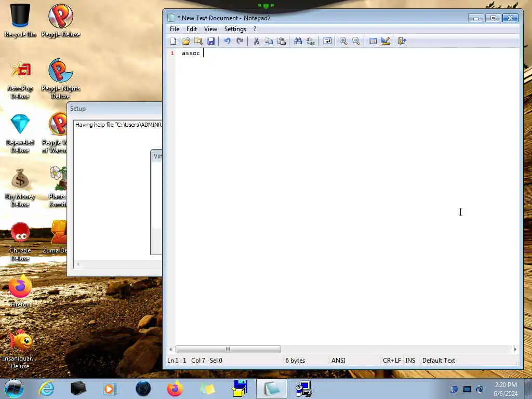Select the Recycle Bin desktop icon

20,20
